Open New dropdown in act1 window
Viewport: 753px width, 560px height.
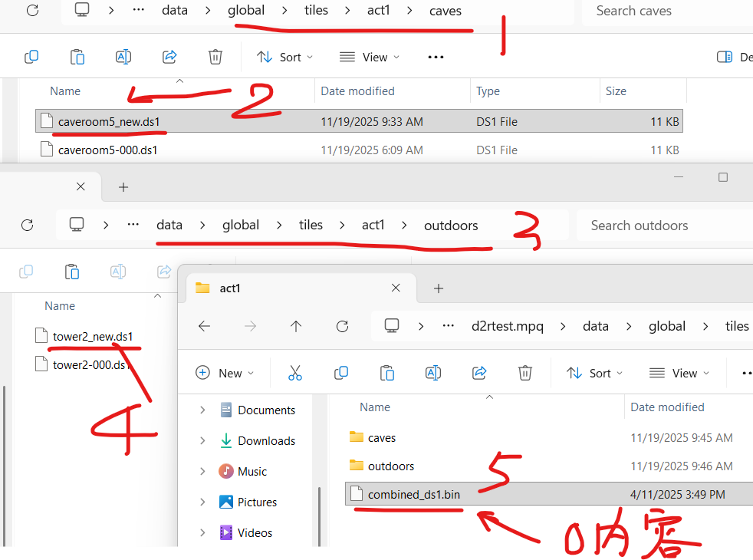point(225,373)
